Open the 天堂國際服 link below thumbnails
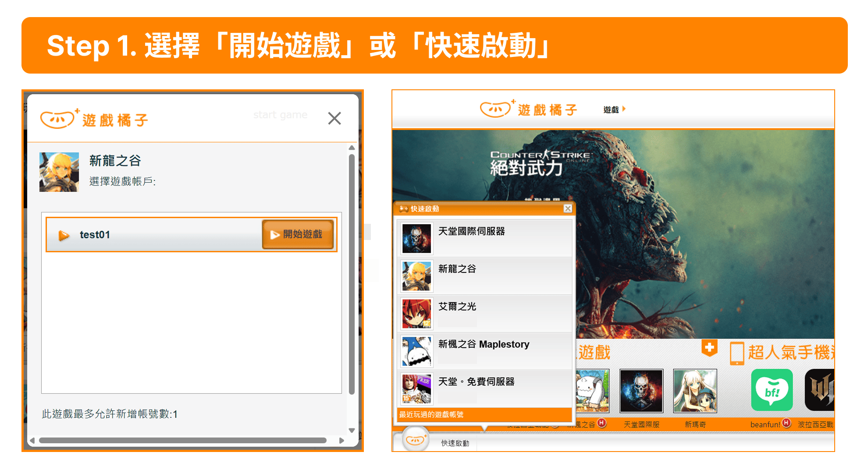The image size is (868, 473). [641, 424]
